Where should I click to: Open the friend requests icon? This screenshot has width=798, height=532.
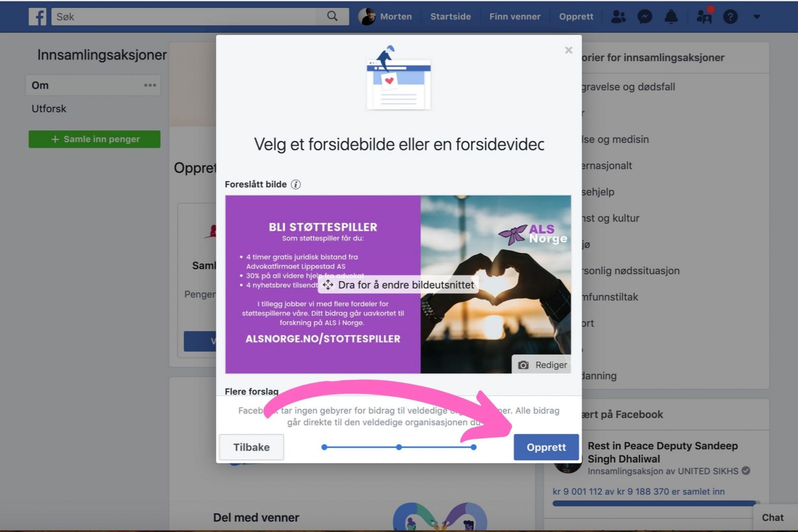click(618, 17)
